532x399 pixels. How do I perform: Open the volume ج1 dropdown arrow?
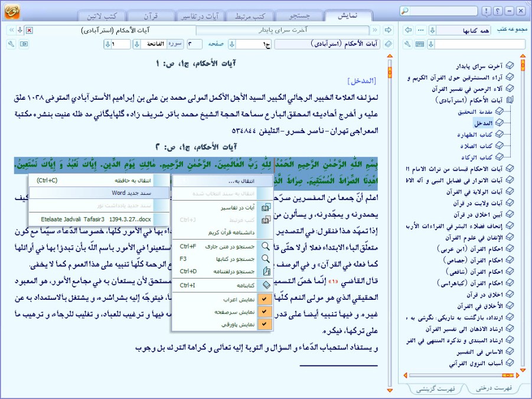[232, 44]
